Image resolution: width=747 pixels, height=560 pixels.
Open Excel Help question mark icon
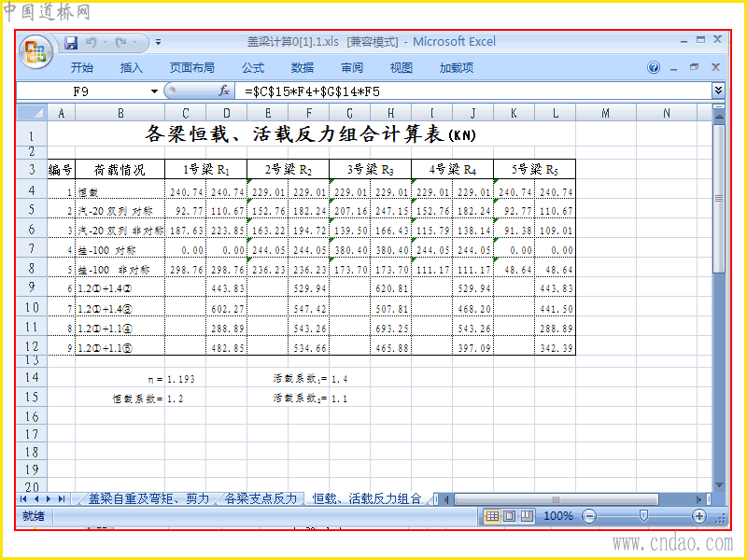pos(654,67)
